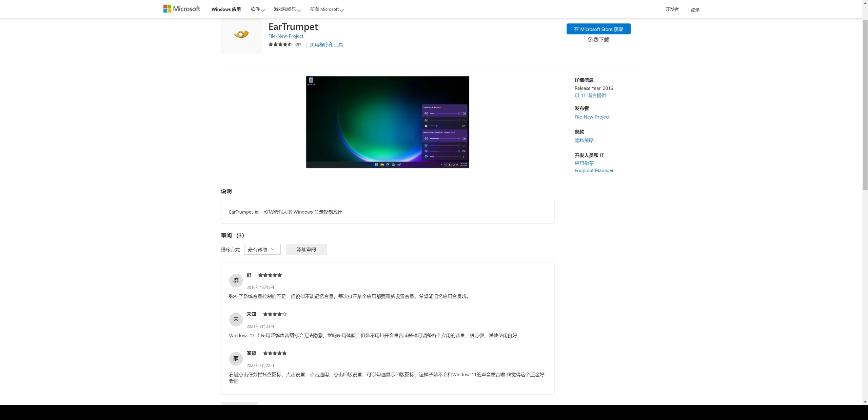Click the 添加审阅 button
The width and height of the screenshot is (868, 420).
coord(306,249)
